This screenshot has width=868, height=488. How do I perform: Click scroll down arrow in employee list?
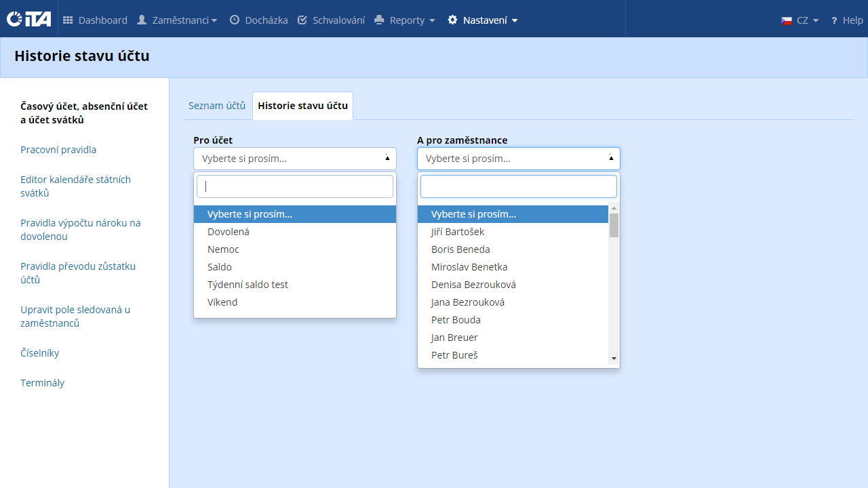pyautogui.click(x=614, y=359)
